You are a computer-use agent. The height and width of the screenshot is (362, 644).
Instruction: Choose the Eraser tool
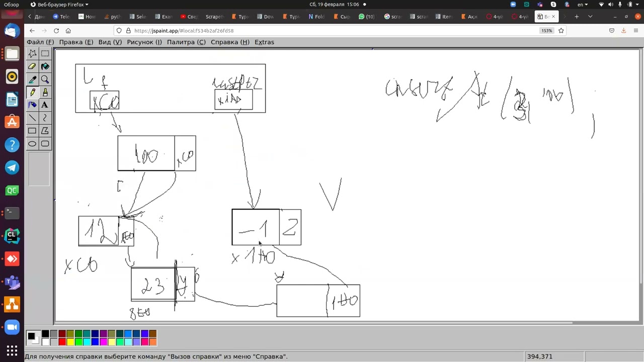32,66
